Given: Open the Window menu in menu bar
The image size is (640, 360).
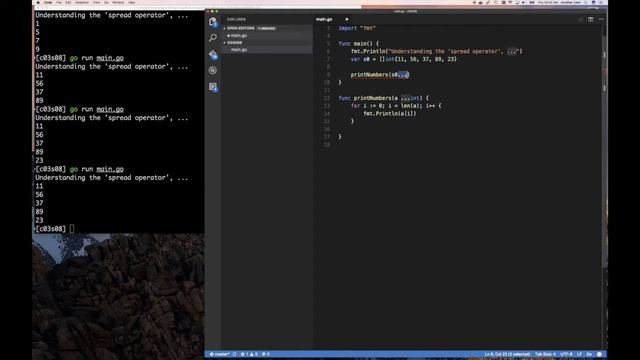Looking at the screenshot, I should tap(118, 2).
